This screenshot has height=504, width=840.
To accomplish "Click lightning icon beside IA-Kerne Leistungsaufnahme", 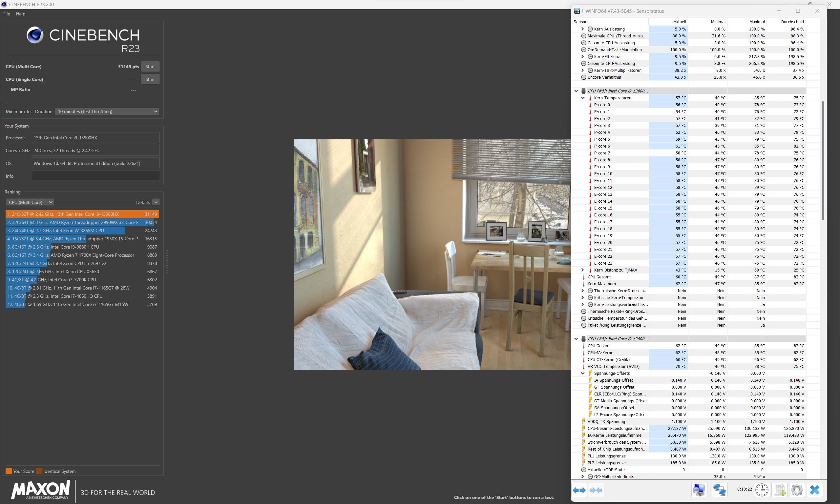I will (583, 435).
